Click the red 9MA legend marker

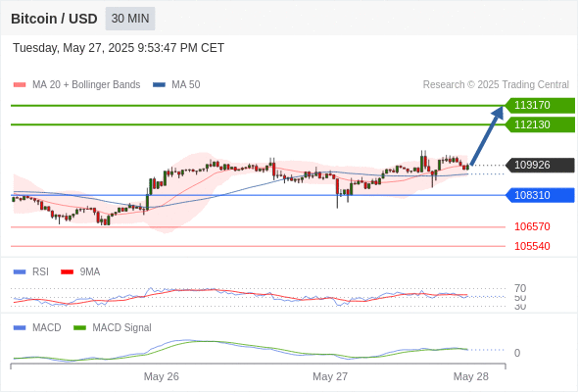click(67, 272)
